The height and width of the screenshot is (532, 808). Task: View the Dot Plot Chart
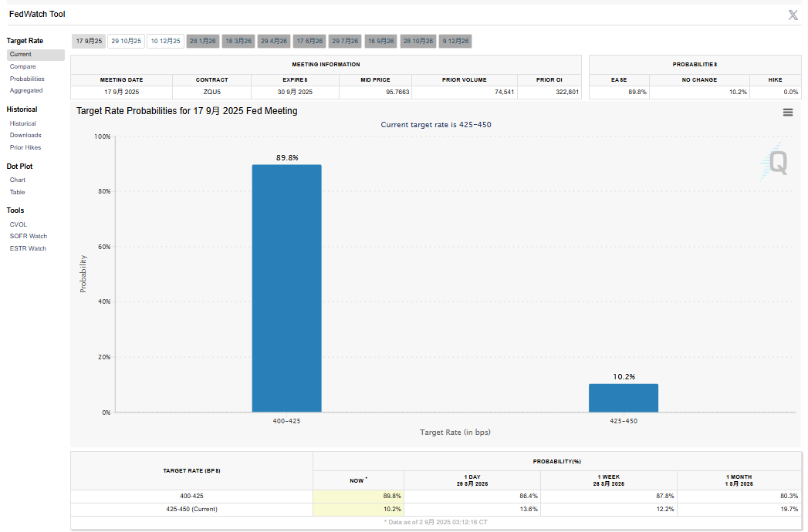tap(18, 180)
